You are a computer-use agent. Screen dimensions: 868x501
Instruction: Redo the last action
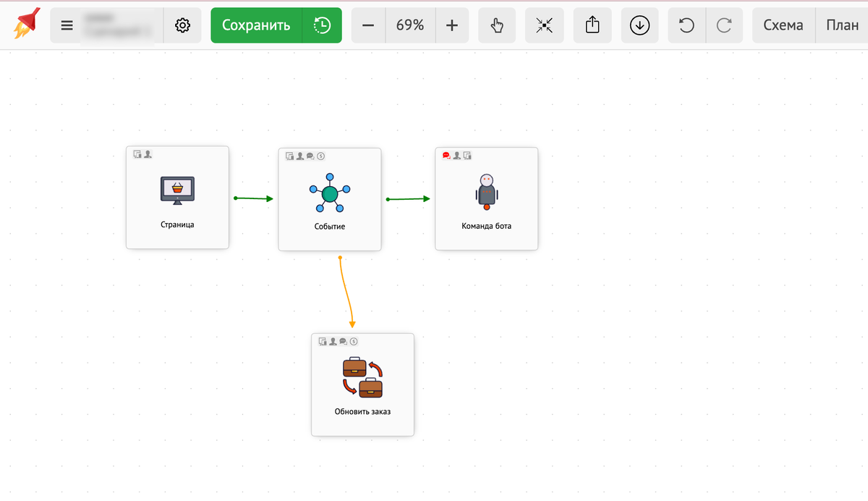point(724,25)
